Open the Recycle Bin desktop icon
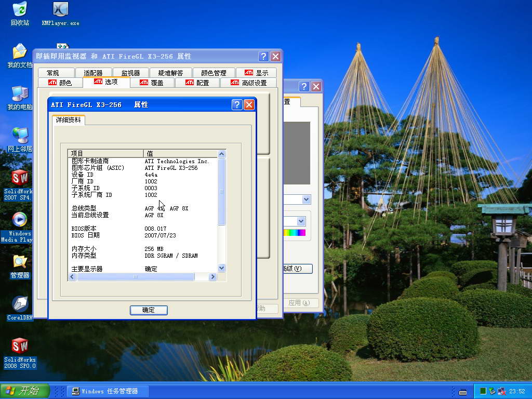The height and width of the screenshot is (399, 532). point(20,14)
